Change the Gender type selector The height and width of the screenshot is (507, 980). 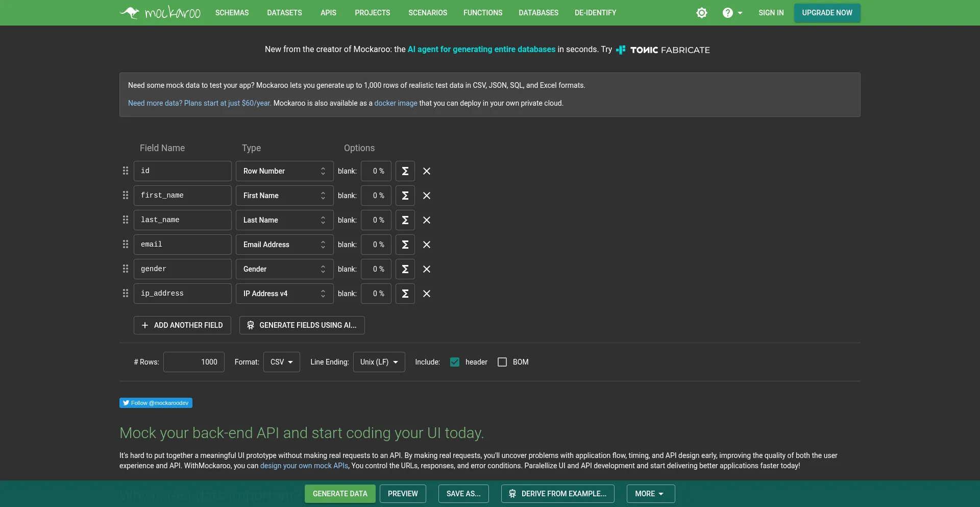[x=285, y=269]
